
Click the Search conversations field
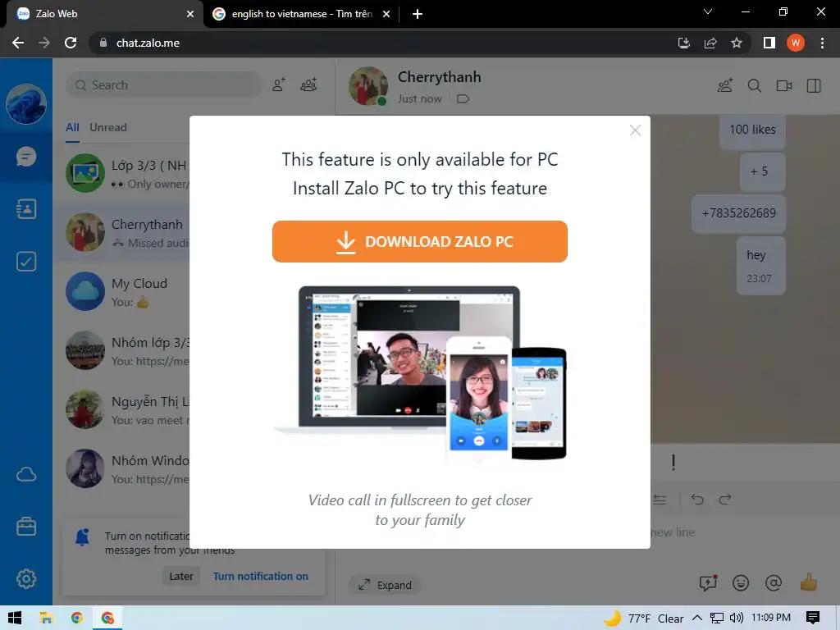(163, 85)
